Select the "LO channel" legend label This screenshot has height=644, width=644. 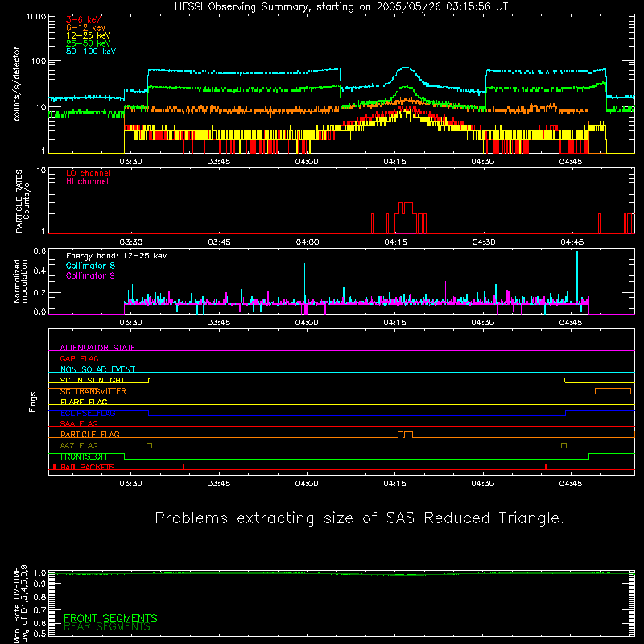(x=89, y=173)
